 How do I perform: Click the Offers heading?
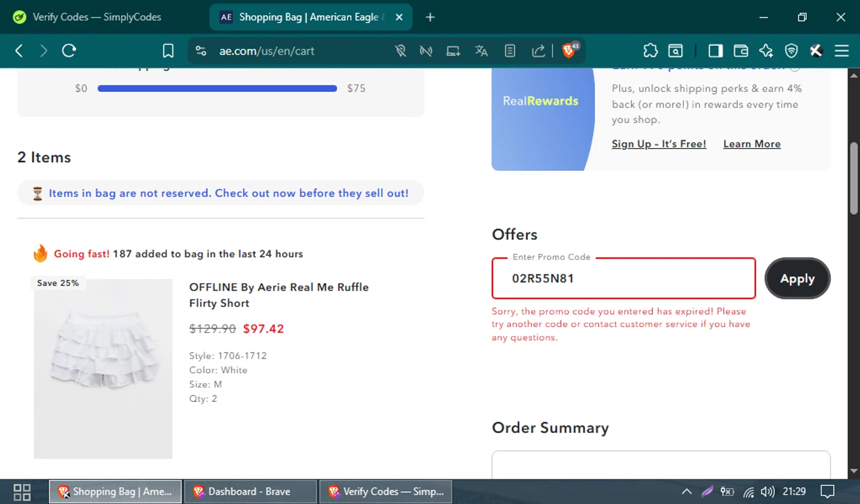(x=515, y=235)
